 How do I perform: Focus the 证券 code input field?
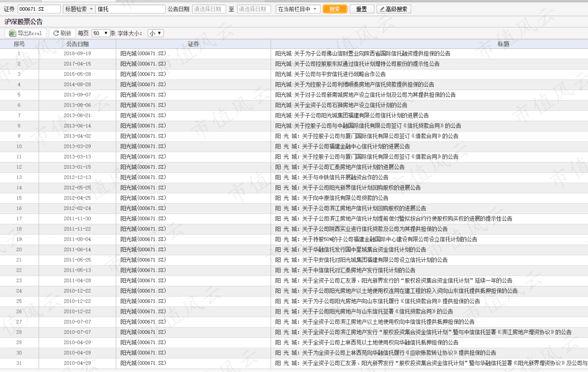tap(39, 9)
